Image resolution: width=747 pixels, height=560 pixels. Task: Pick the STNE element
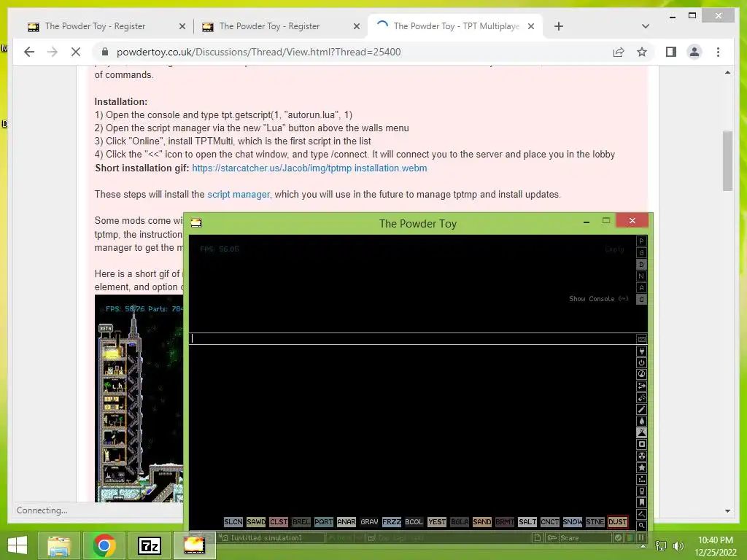pyautogui.click(x=595, y=522)
